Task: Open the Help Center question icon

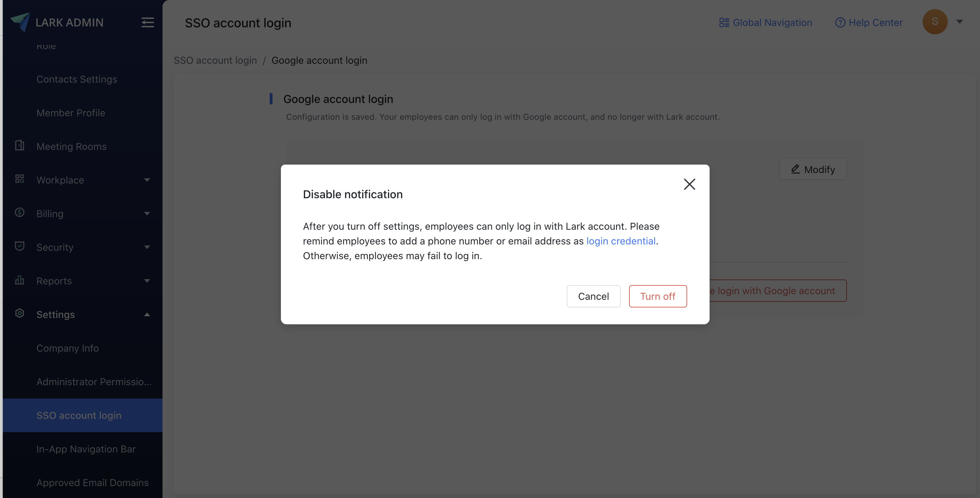Action: tap(840, 22)
